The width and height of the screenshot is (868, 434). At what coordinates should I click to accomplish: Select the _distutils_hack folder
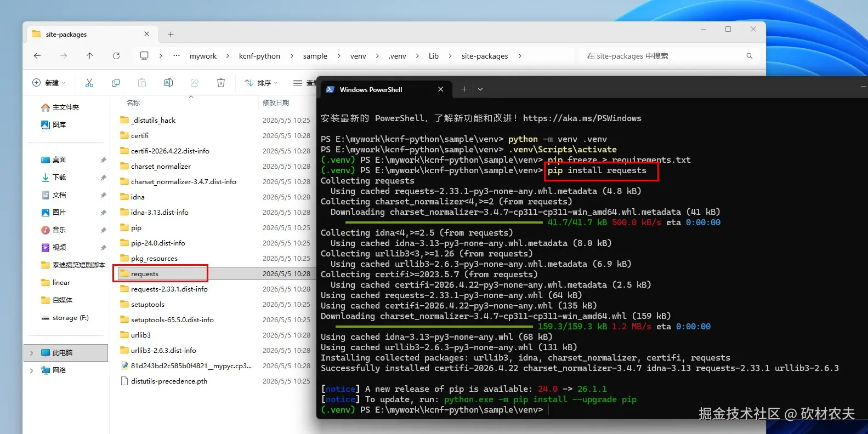pos(147,121)
